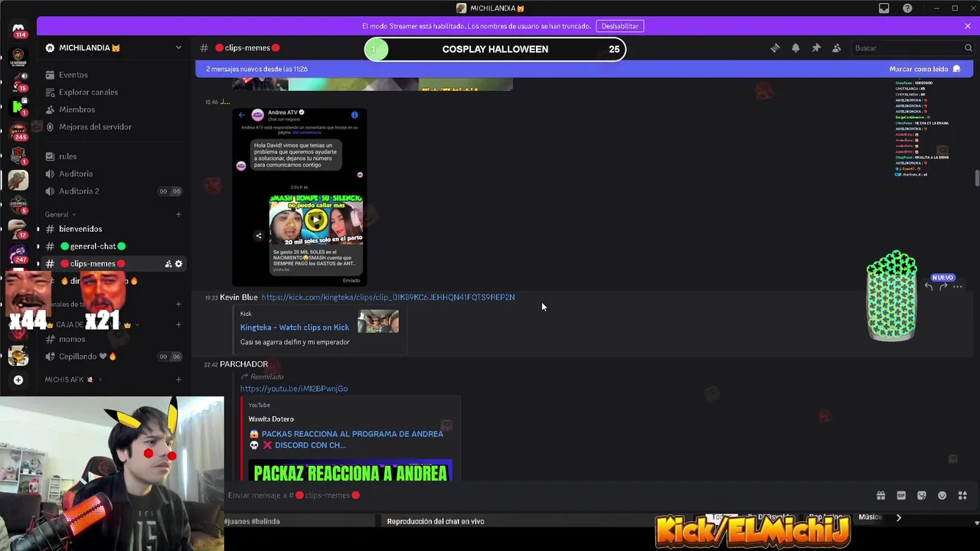The height and width of the screenshot is (551, 980).
Task: Show next tabs with right chevron
Action: click(x=899, y=517)
